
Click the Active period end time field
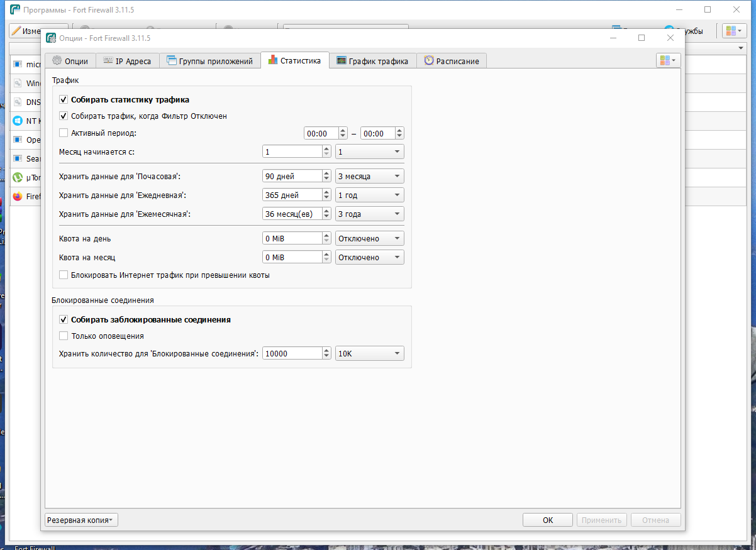click(377, 133)
